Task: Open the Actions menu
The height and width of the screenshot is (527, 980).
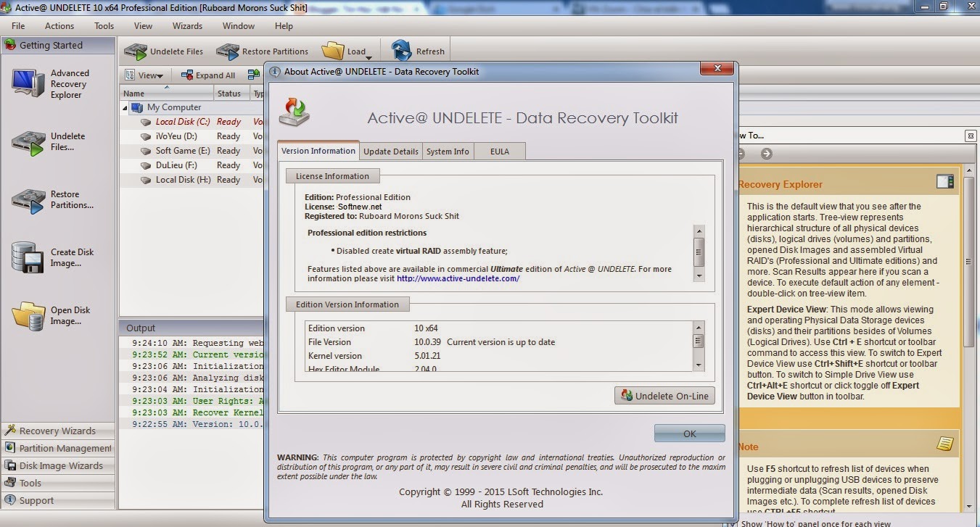Action: click(x=59, y=26)
